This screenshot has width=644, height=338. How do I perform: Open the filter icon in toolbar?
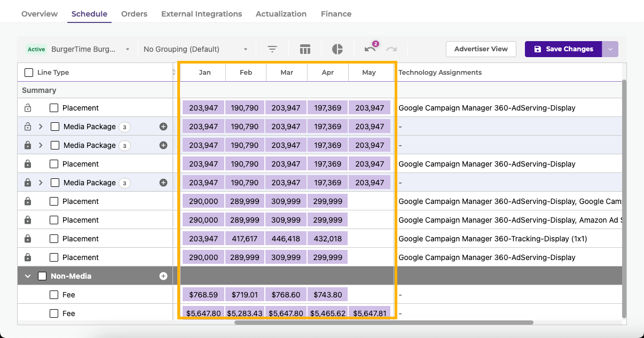[x=272, y=49]
